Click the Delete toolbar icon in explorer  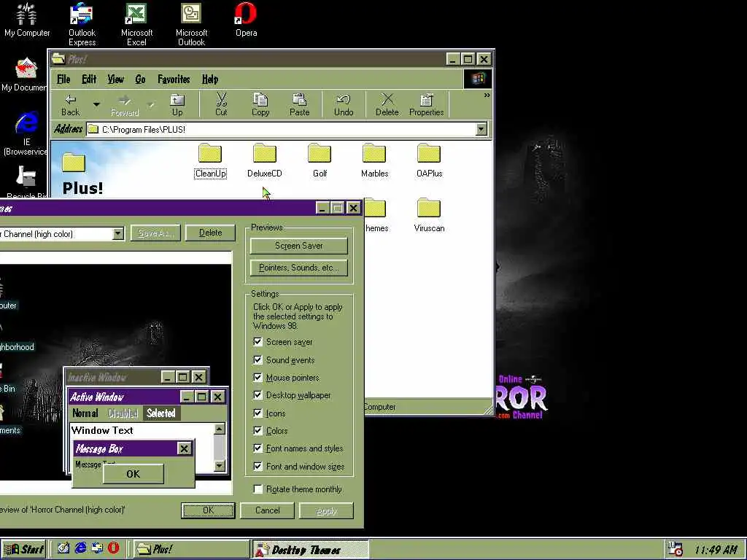(387, 105)
